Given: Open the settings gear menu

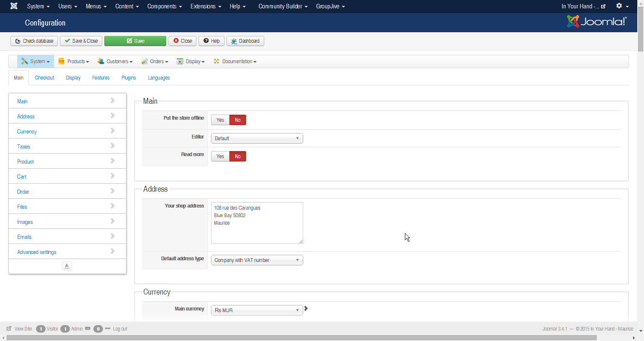Looking at the screenshot, I should (622, 6).
